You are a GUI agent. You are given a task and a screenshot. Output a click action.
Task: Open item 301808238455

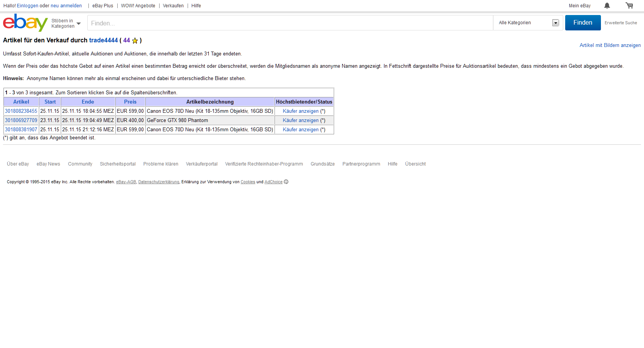tap(21, 111)
